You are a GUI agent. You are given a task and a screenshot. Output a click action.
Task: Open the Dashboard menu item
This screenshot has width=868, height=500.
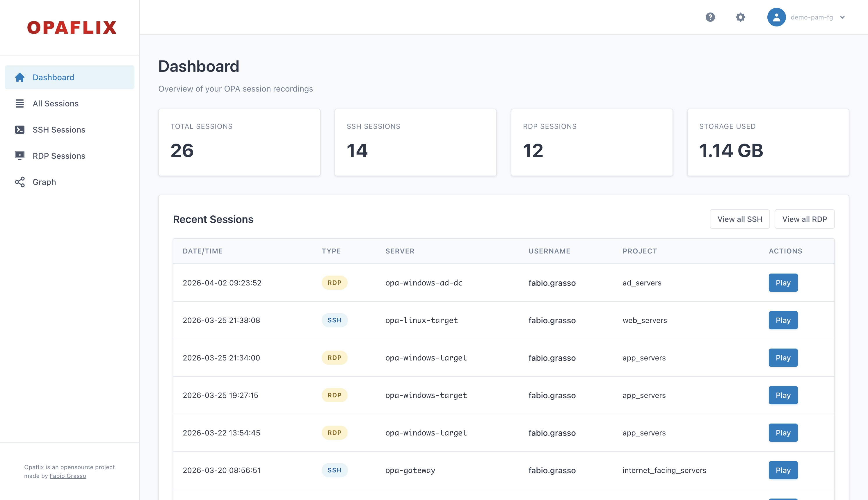click(70, 77)
